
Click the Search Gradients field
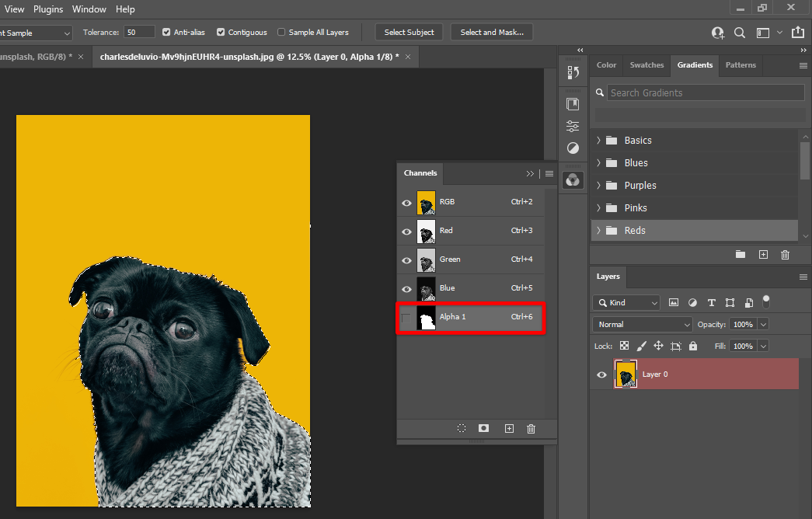[705, 92]
